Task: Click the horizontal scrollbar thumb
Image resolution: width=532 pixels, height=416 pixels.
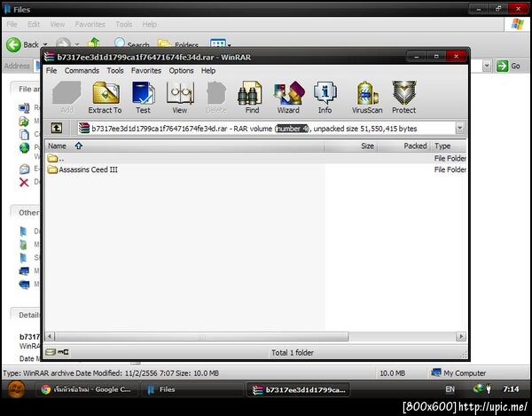Action: [201, 336]
